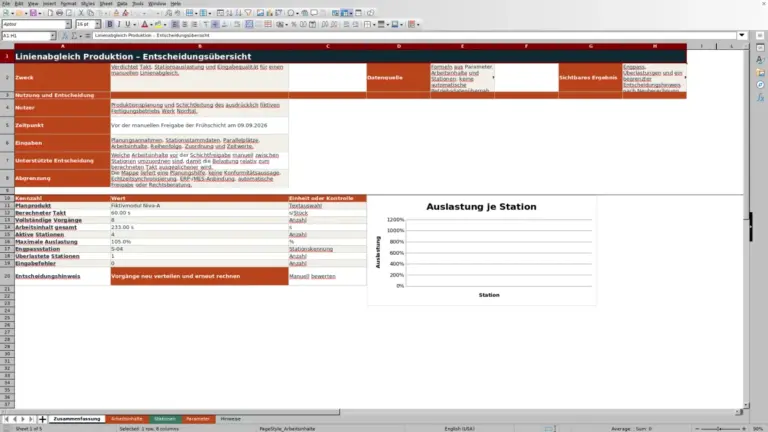Click the cell 'Vorgänge neu verteilen und erneut rechnen'
Viewport: 768px width, 432px height.
click(x=199, y=276)
